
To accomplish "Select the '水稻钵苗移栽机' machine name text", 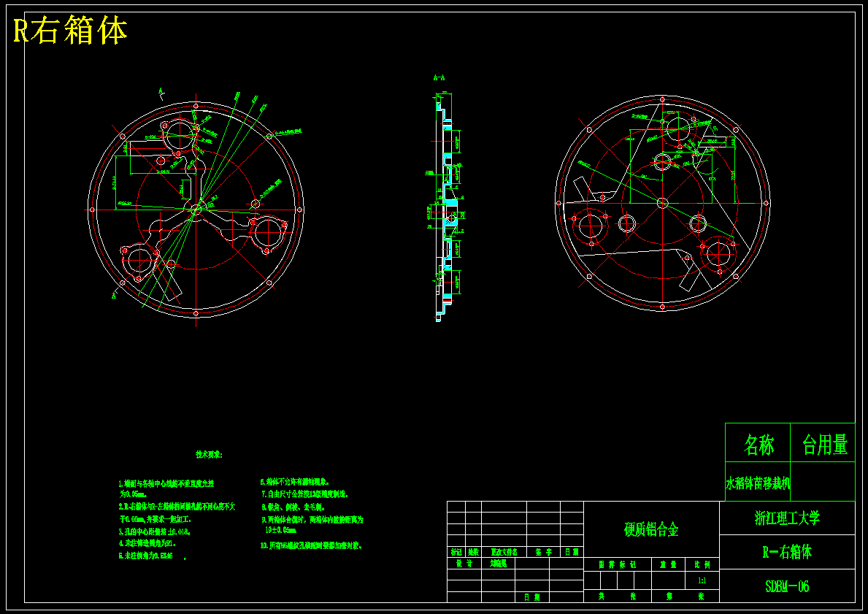I will (x=758, y=483).
